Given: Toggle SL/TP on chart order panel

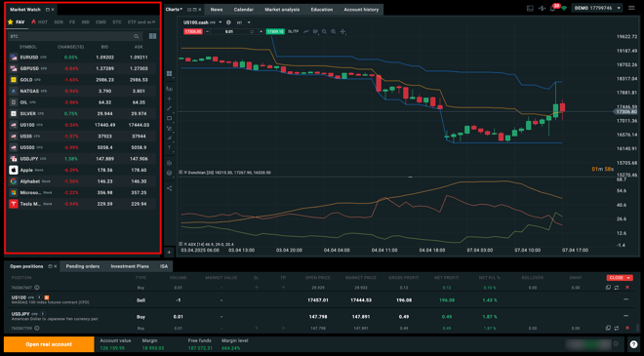Looking at the screenshot, I should click(293, 31).
